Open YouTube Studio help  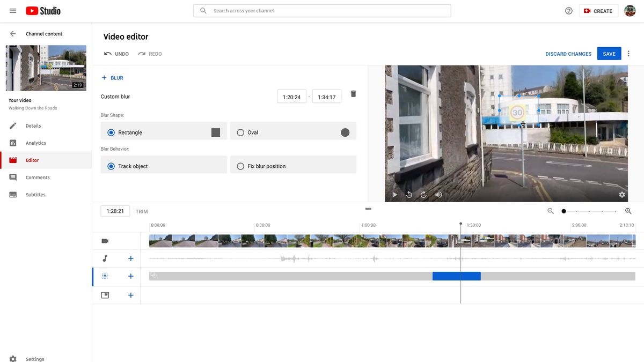(568, 10)
